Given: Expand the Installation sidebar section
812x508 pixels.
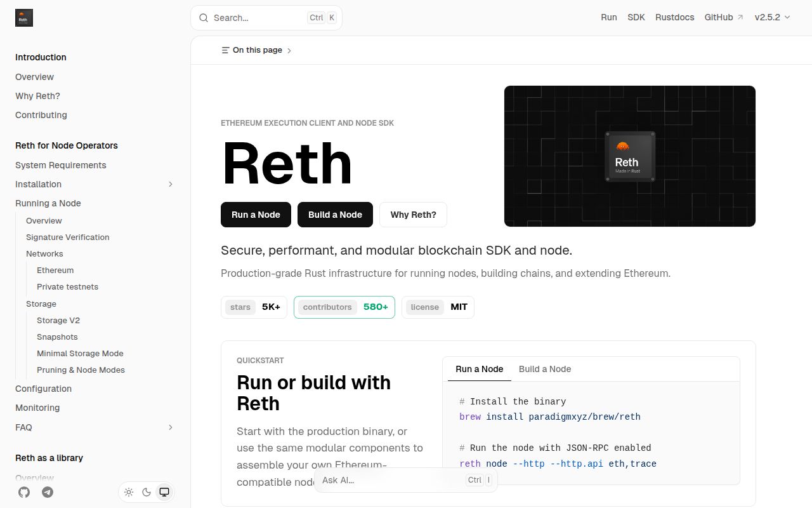Looking at the screenshot, I should click(170, 184).
